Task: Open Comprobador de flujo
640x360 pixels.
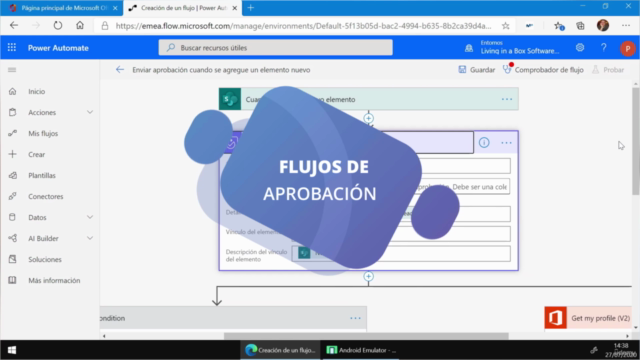Action: 543,70
